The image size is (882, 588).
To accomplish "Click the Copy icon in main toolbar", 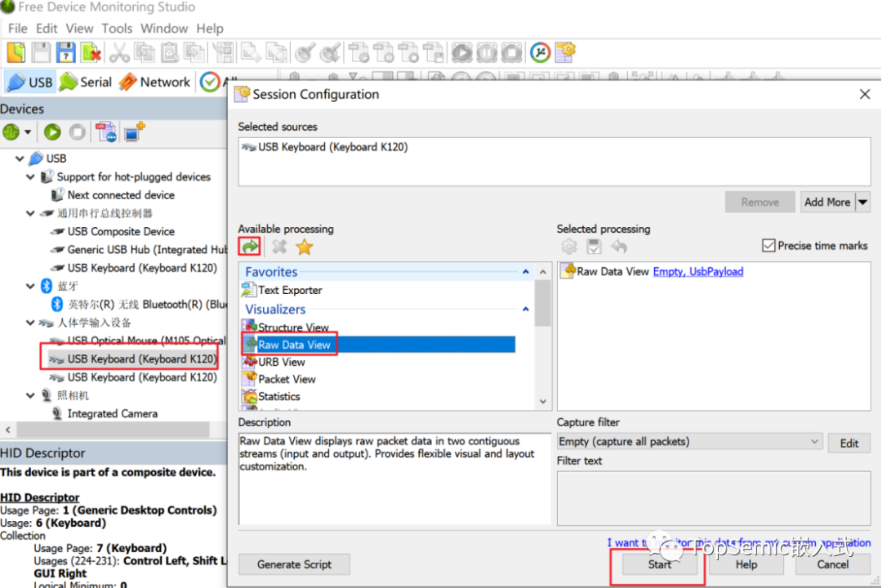I will click(145, 53).
